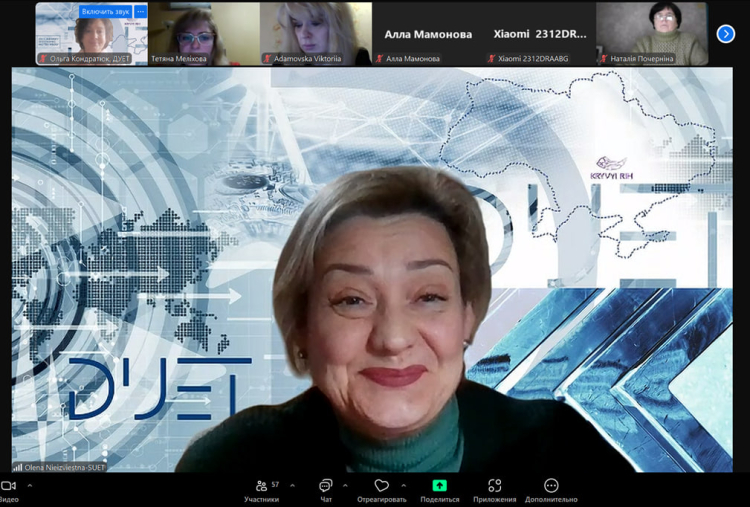
Task: Select Тетяна Мелихова's video thumbnail
Action: pyautogui.click(x=203, y=34)
